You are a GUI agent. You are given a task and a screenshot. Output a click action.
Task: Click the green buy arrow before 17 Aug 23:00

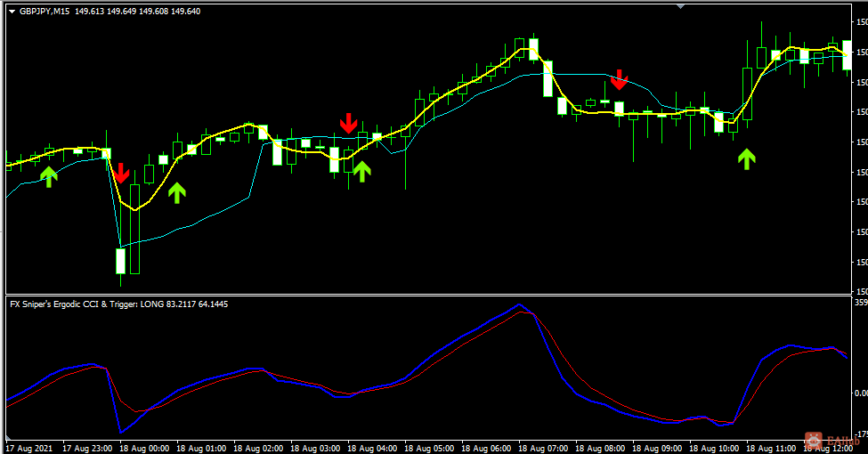coord(49,176)
